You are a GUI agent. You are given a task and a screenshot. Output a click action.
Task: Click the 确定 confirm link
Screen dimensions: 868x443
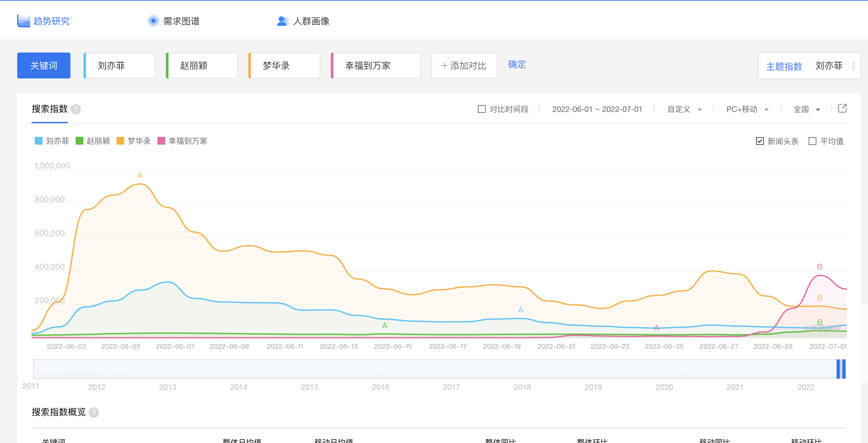pos(516,65)
